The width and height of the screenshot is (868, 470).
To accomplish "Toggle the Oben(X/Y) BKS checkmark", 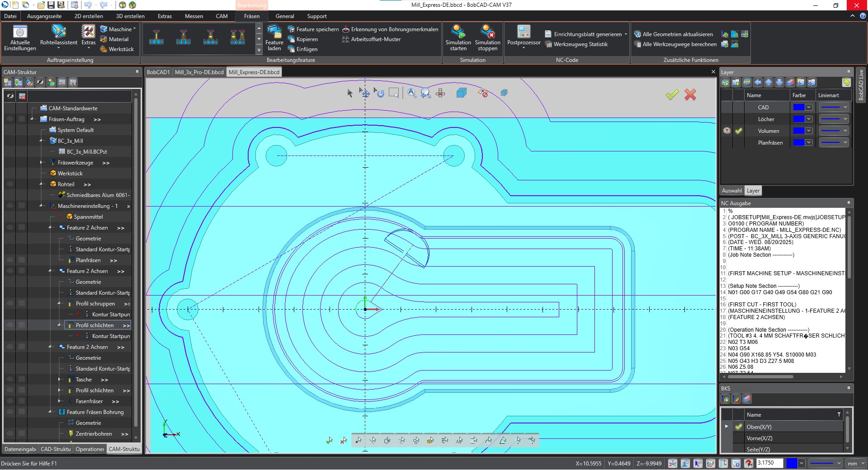I will 739,427.
